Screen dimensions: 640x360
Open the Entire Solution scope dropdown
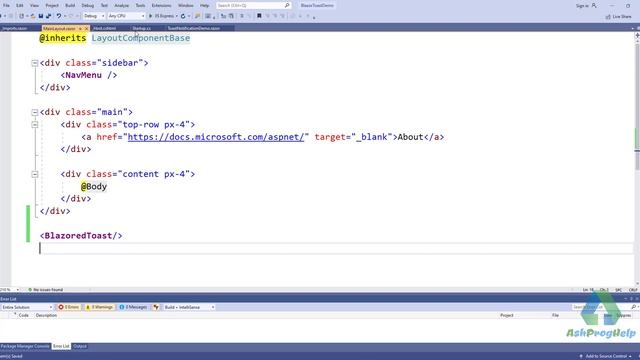click(x=27, y=307)
